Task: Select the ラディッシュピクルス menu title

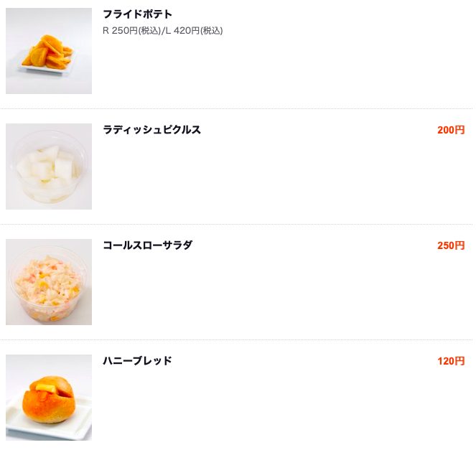Action: (x=151, y=130)
